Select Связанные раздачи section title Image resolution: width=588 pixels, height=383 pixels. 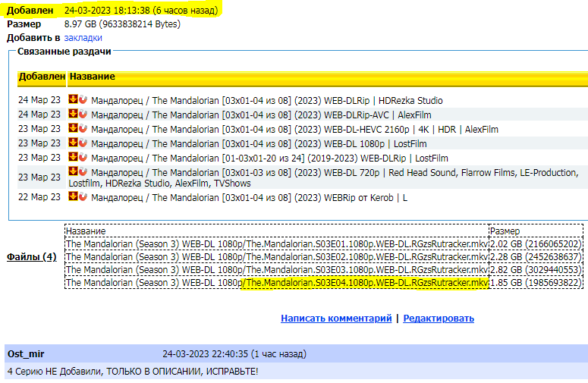pos(64,52)
